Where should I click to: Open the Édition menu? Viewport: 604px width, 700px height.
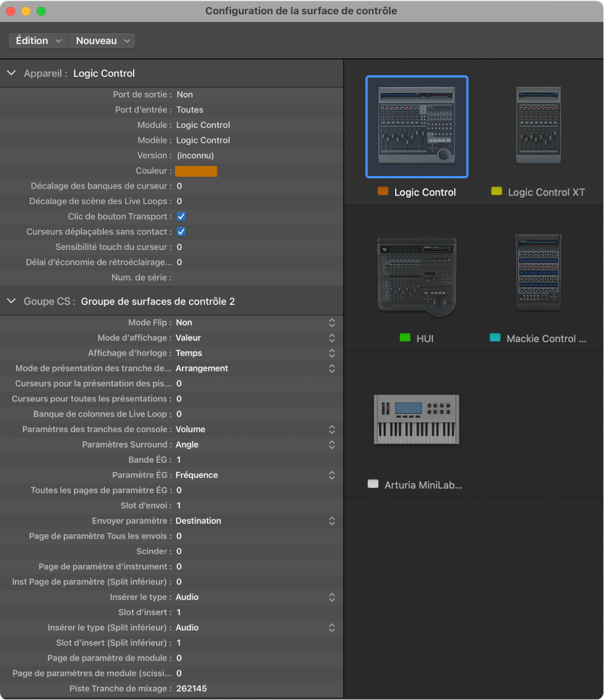(38, 41)
